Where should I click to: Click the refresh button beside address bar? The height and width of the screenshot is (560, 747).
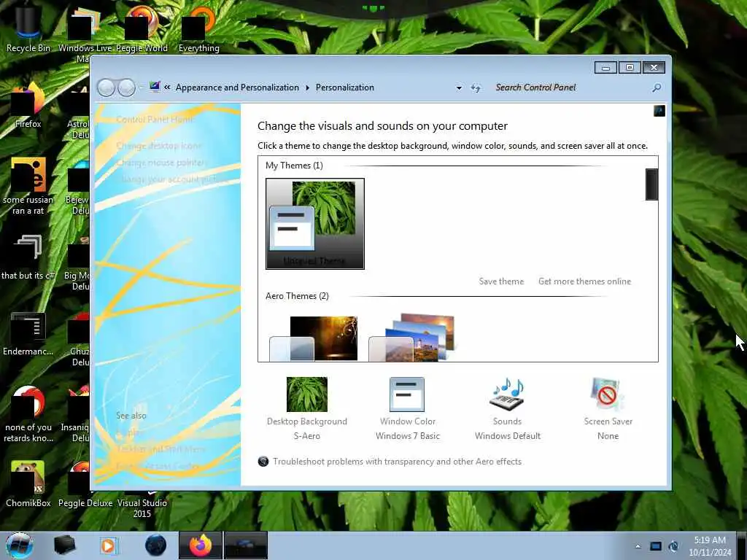point(476,87)
